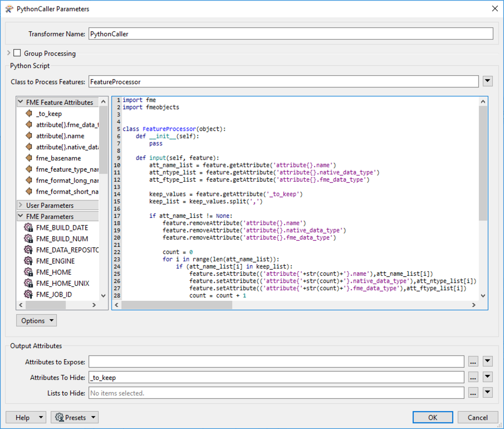Select the FME_ENGINE parameter gear icon

click(28, 261)
